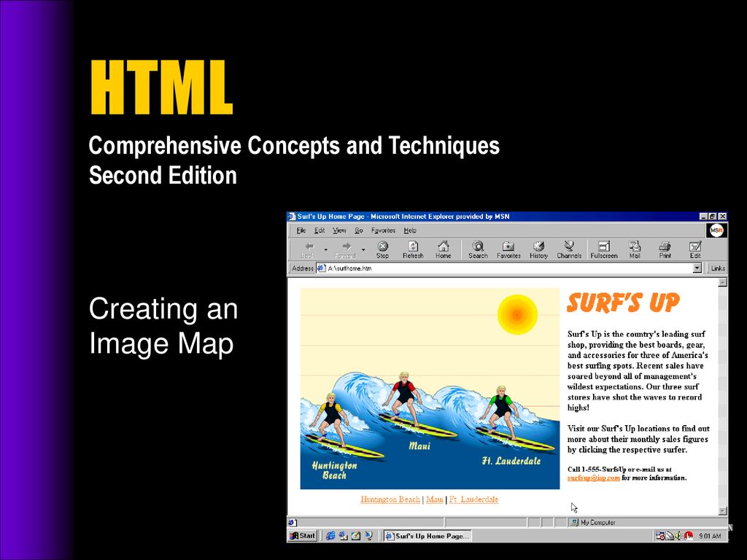Select Surf's Up Home Page taskbar button
The image size is (747, 560).
pos(427,536)
